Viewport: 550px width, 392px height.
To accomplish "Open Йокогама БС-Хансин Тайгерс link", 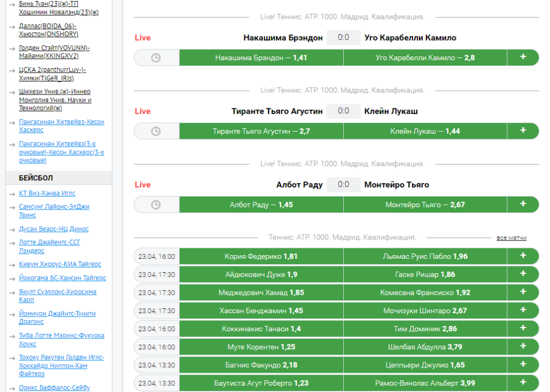I will (x=62, y=278).
